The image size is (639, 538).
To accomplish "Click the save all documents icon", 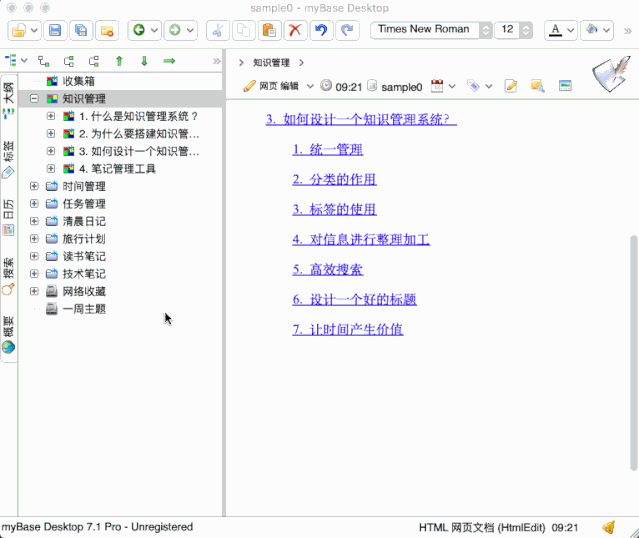I will (81, 30).
